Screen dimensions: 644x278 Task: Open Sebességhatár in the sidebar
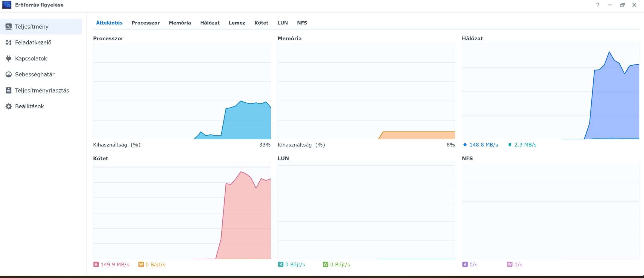point(41,74)
